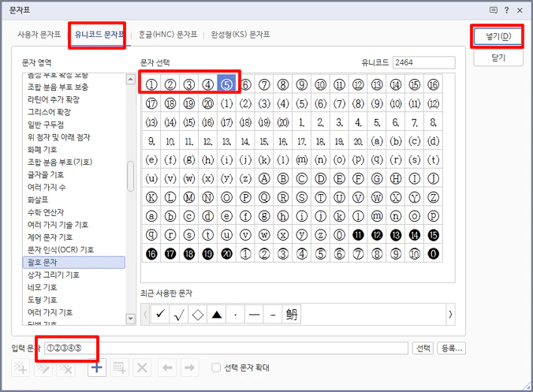Image resolution: width=533 pixels, height=392 pixels.
Task: Choose the diamond recent character
Action: click(197, 315)
